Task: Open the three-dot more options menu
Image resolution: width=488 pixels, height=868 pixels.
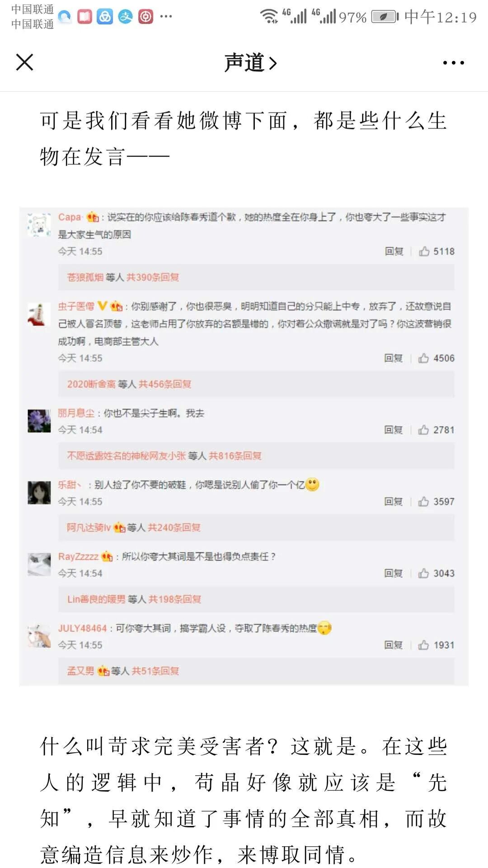Action: (x=453, y=63)
